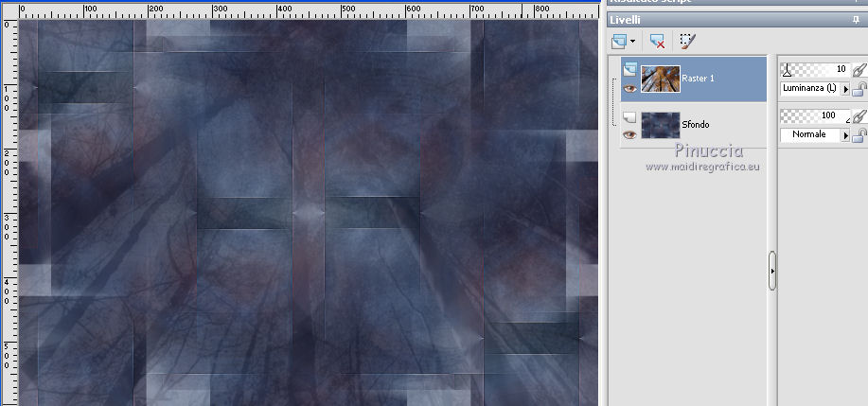The width and height of the screenshot is (868, 406).
Task: Click the Risultato Script panel header
Action: point(736,2)
